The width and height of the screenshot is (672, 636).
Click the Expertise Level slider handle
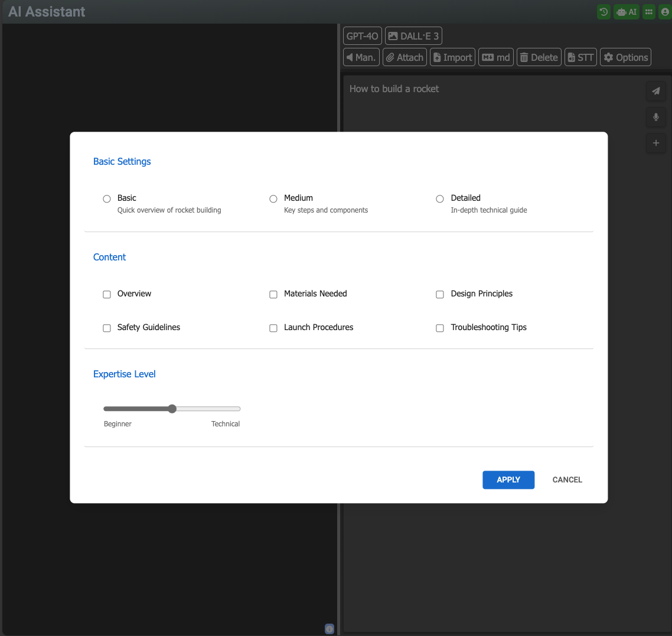click(172, 409)
